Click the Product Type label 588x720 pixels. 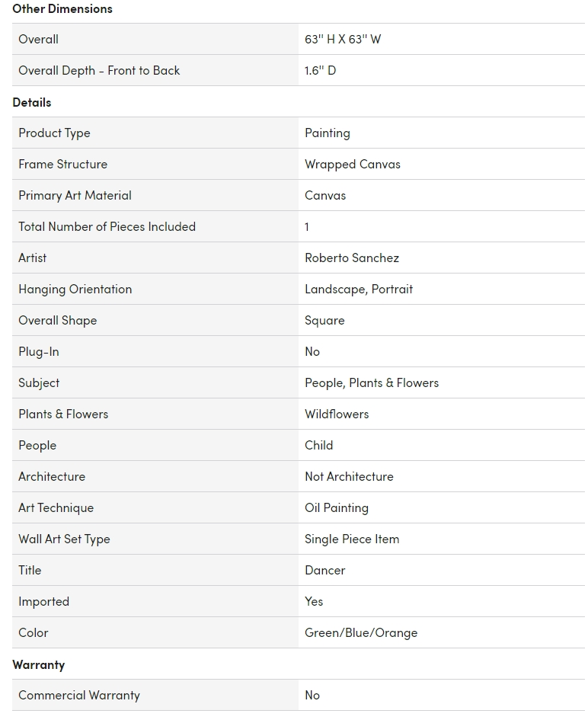[x=54, y=133]
